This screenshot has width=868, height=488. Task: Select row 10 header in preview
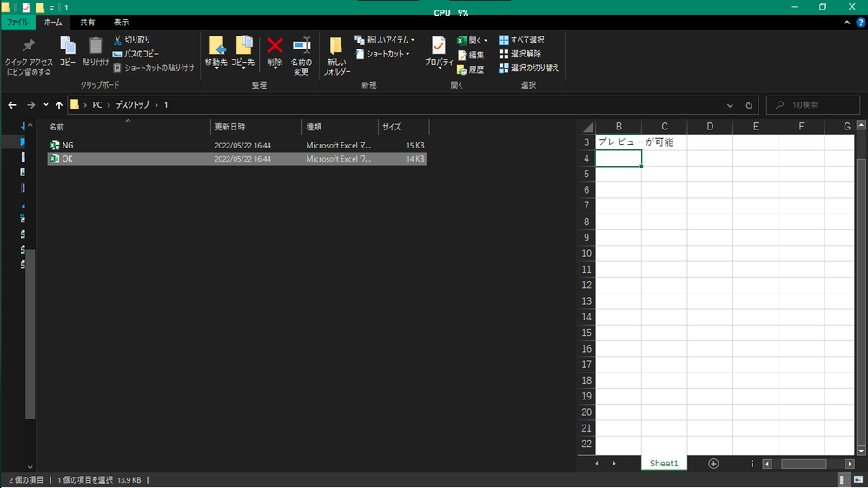point(586,254)
